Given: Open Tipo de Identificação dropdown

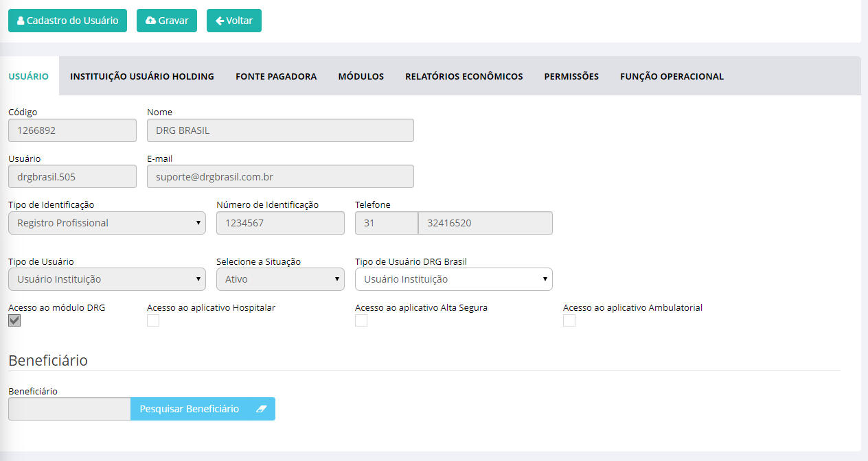Looking at the screenshot, I should [107, 223].
